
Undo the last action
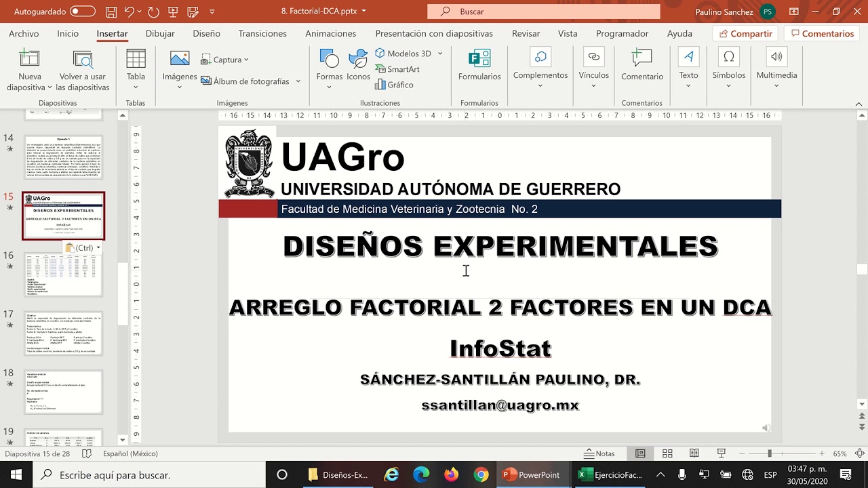coord(129,12)
